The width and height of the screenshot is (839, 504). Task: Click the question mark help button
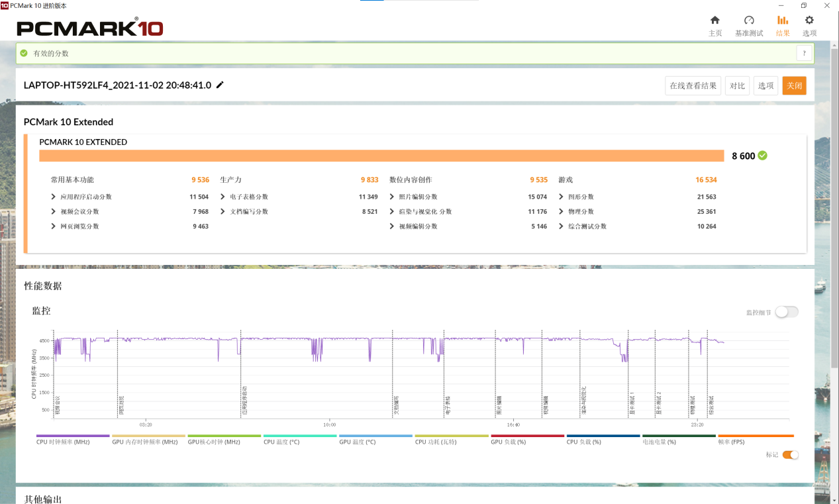(804, 54)
